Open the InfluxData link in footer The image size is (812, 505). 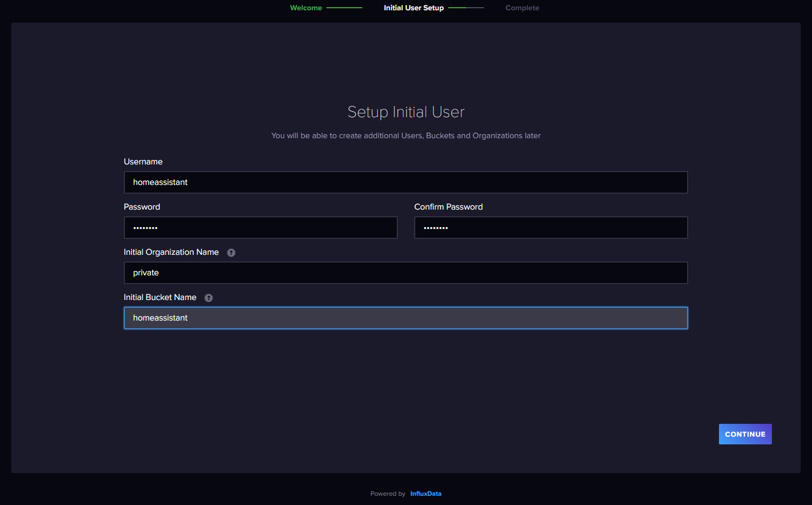(x=426, y=494)
